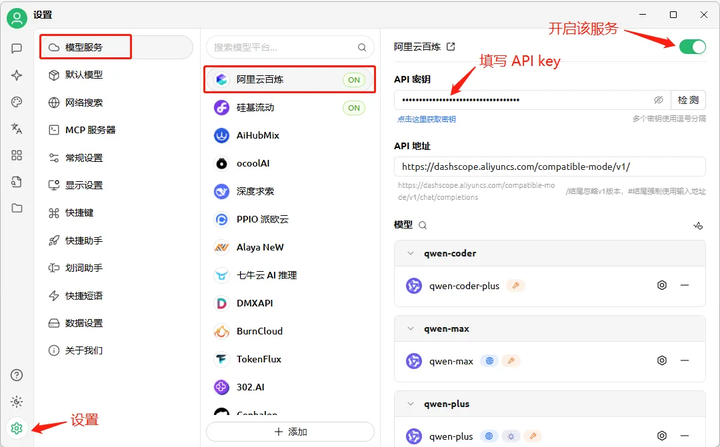Open 快捷短语 settings section
Screen dimensions: 720x447
click(x=117, y=295)
